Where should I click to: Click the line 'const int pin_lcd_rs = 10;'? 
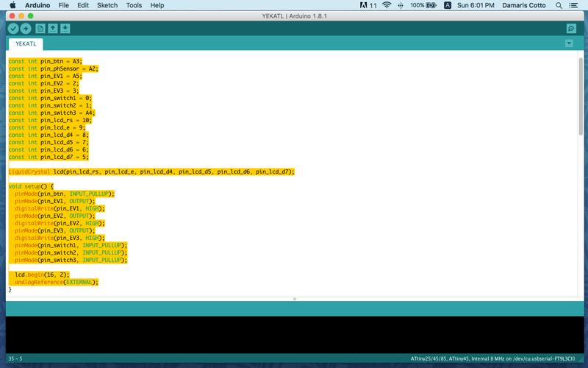click(x=50, y=120)
